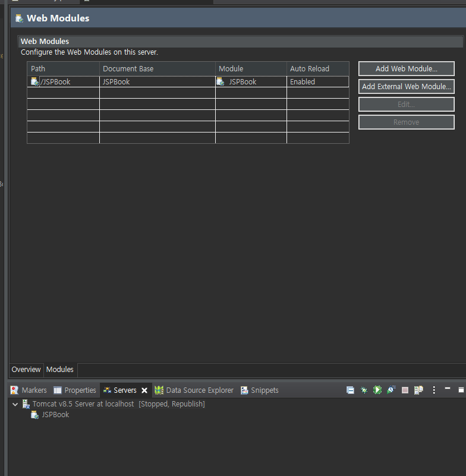Click the icon in the /JSPBook Path cell
Image resolution: width=466 pixels, height=476 pixels.
click(x=34, y=81)
